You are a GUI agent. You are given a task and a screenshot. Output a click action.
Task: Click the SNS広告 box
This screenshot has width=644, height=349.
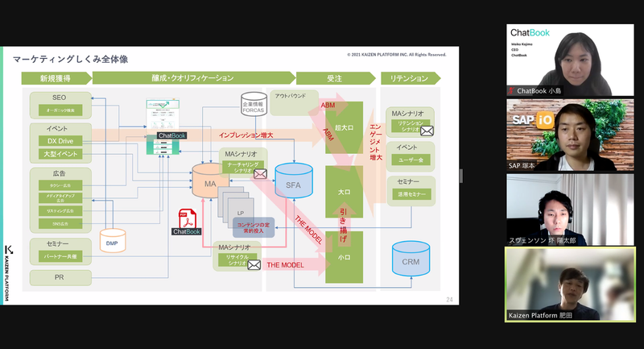(60, 224)
